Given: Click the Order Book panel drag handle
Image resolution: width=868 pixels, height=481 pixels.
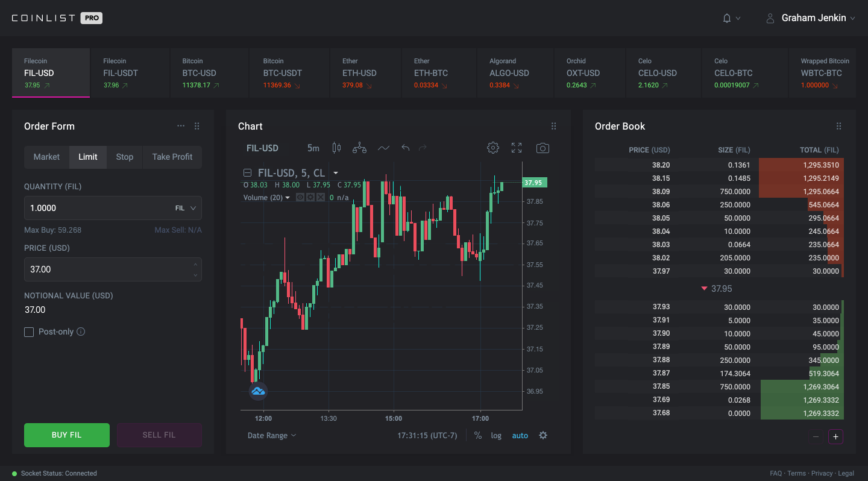Looking at the screenshot, I should tap(838, 126).
